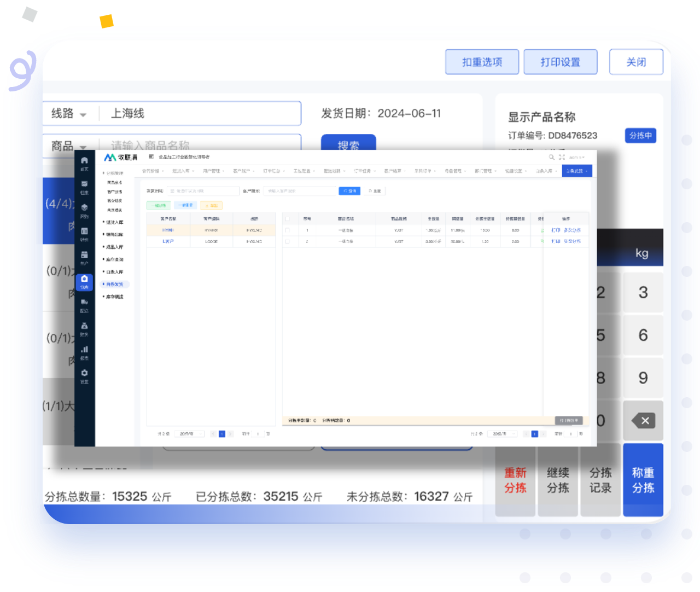This screenshot has height=592, width=700.
Task: Select the highlighted blue submenu item in sidebar
Action: coord(115,285)
